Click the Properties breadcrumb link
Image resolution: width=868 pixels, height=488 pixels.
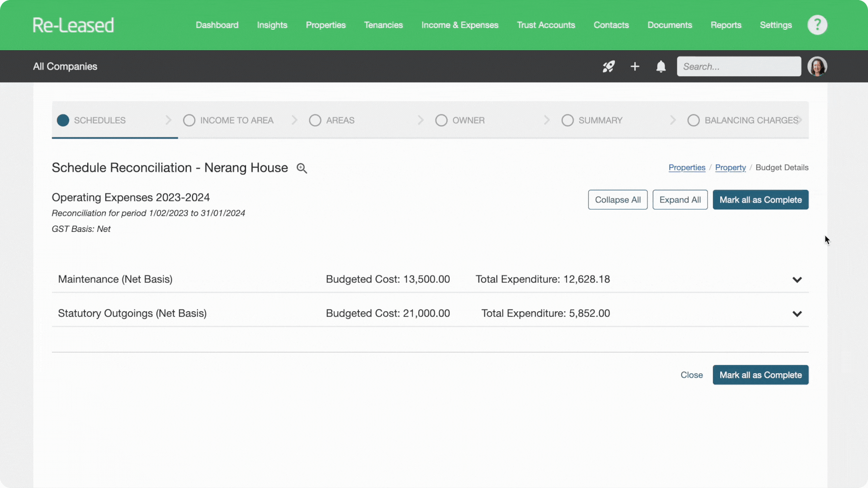[687, 168]
